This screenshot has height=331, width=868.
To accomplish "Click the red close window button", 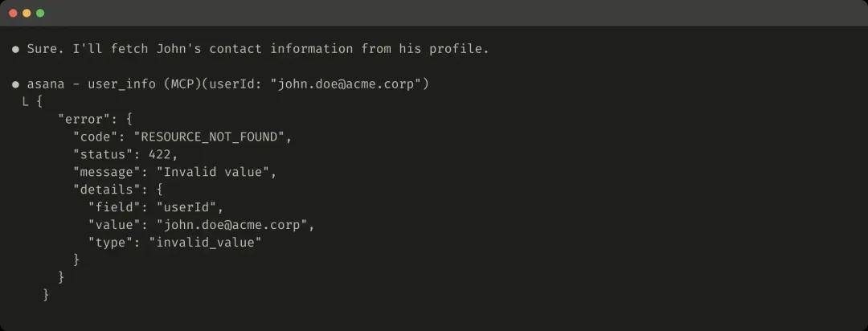I will (13, 13).
